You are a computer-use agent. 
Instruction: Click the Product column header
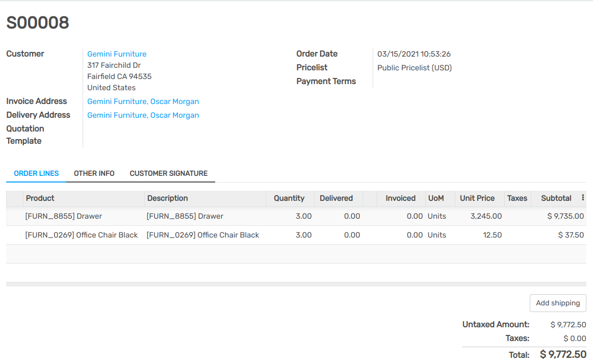coord(40,198)
